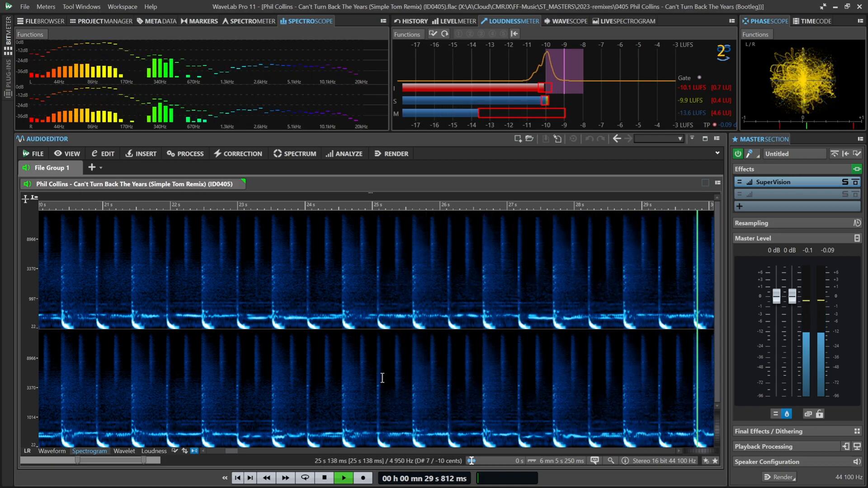Image resolution: width=868 pixels, height=488 pixels.
Task: Click the left Master Level fader
Action: click(x=776, y=296)
